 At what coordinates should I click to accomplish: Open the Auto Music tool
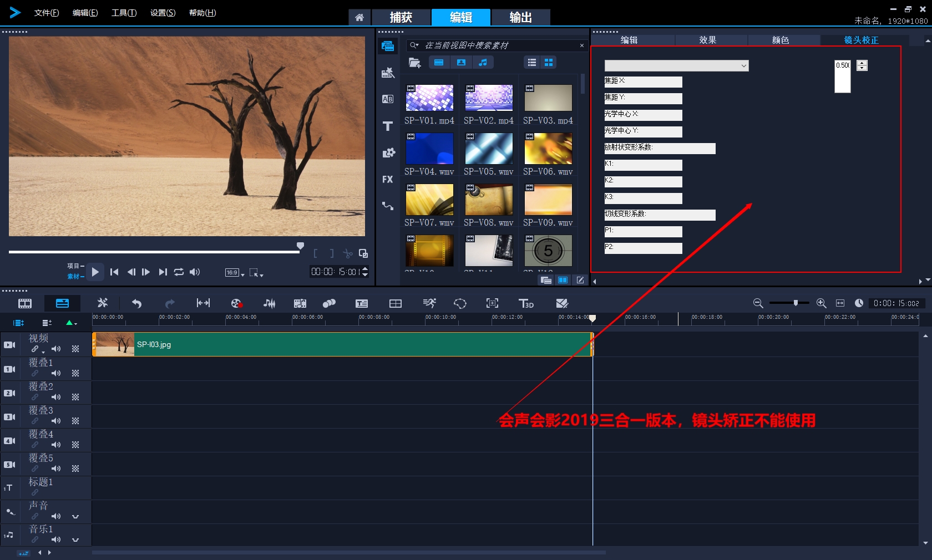pyautogui.click(x=300, y=303)
